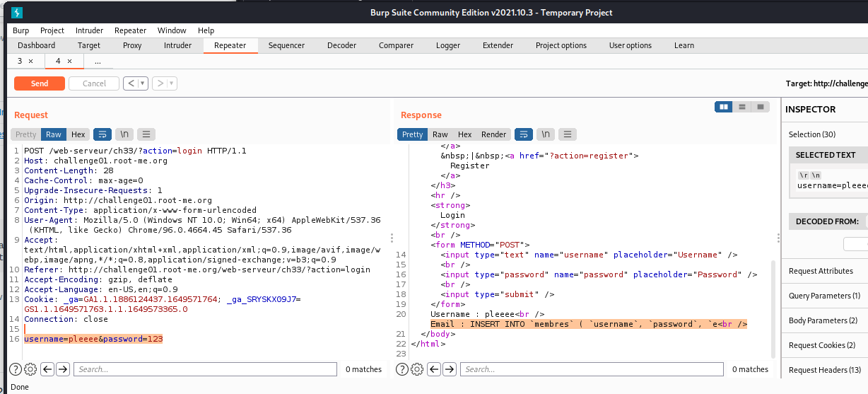The height and width of the screenshot is (394, 868).
Task: Go to previous match in Request search
Action: coord(47,369)
